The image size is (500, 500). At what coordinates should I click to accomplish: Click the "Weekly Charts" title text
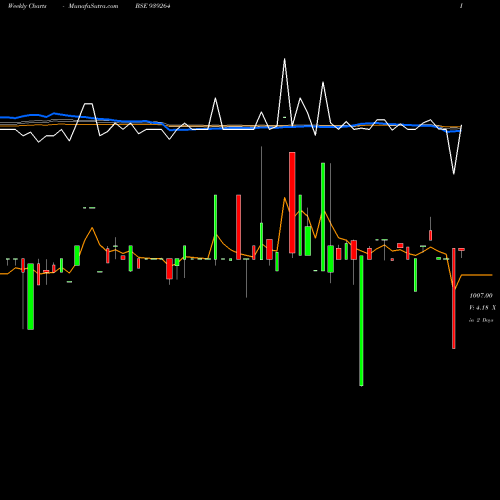pos(27,6)
